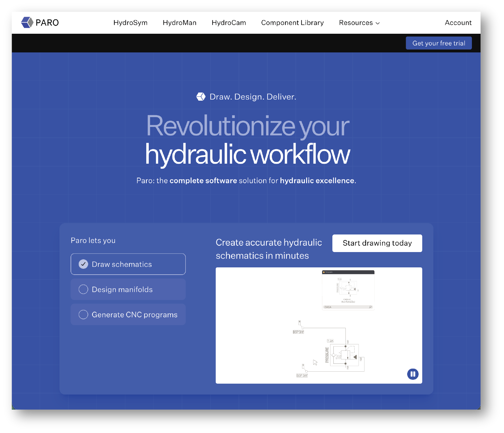Select the Draw schematics option
The height and width of the screenshot is (433, 504).
tap(128, 264)
